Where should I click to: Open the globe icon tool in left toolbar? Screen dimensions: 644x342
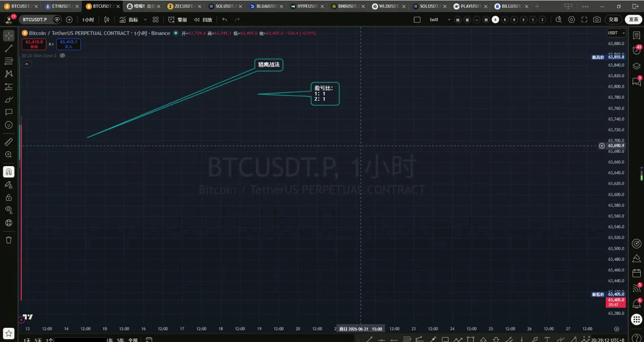pos(9,223)
